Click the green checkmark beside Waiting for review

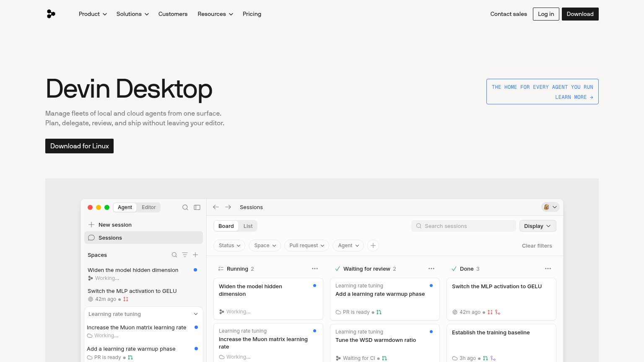pos(338,269)
